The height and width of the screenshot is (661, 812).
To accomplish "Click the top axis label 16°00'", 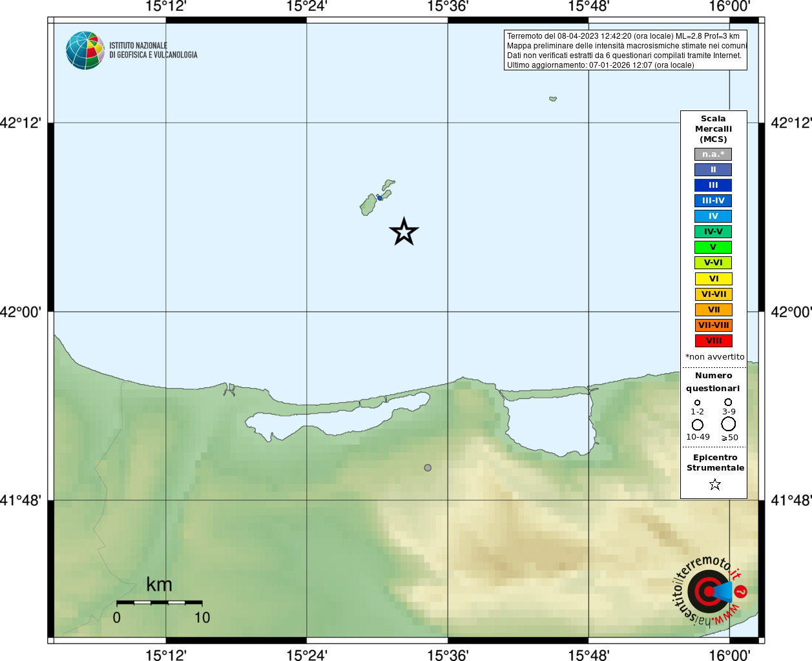I will pyautogui.click(x=729, y=6).
